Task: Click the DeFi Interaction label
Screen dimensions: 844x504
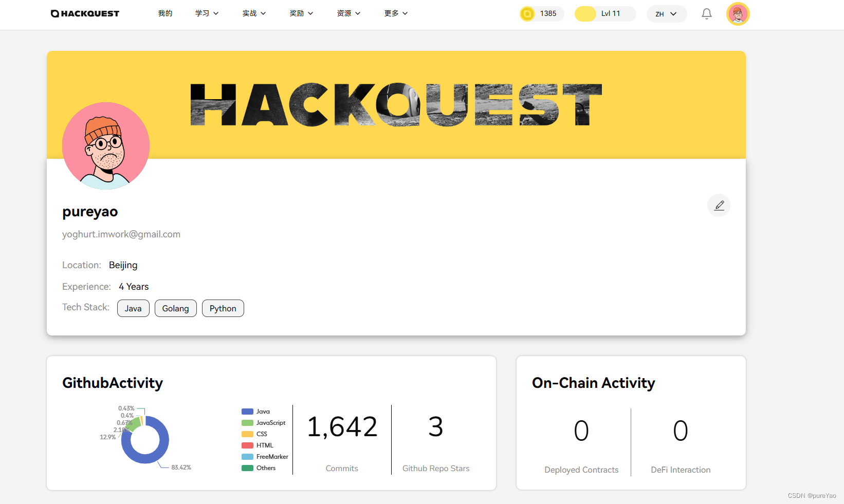Action: point(681,470)
